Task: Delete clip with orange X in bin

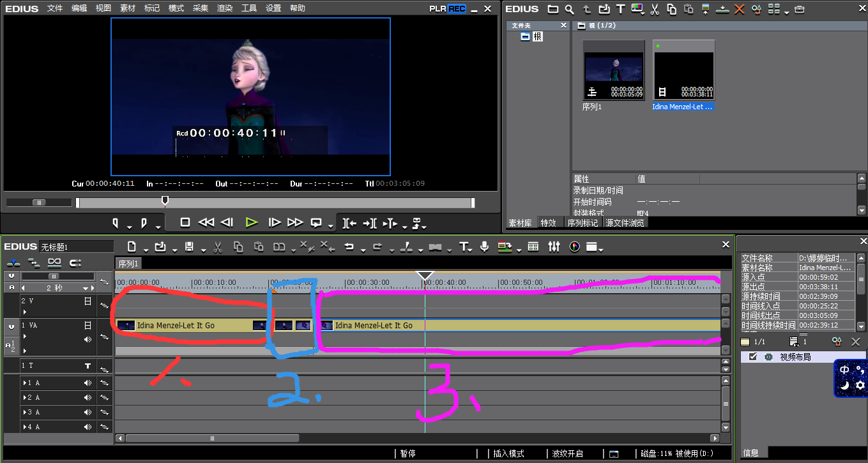Action: pyautogui.click(x=740, y=9)
